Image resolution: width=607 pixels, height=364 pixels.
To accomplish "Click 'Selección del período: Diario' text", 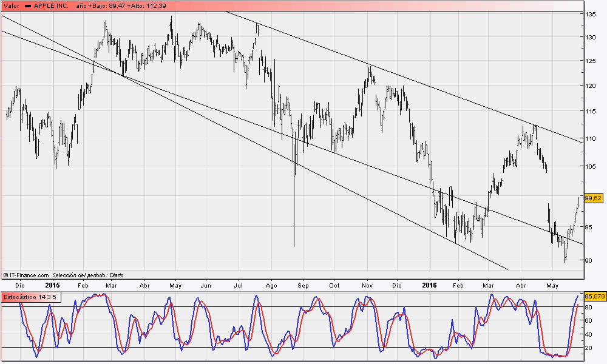I will [x=88, y=275].
